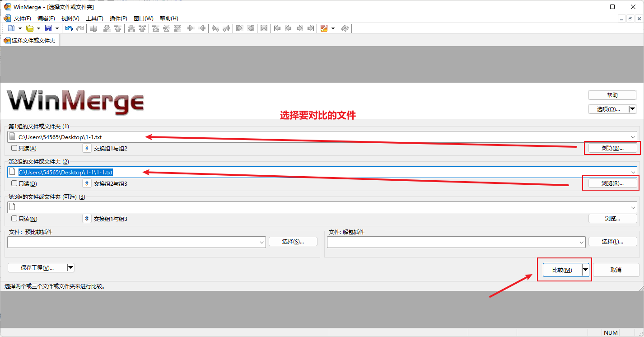Click the 选择(S)... prediffer plugin button
This screenshot has height=337, width=644.
point(293,242)
